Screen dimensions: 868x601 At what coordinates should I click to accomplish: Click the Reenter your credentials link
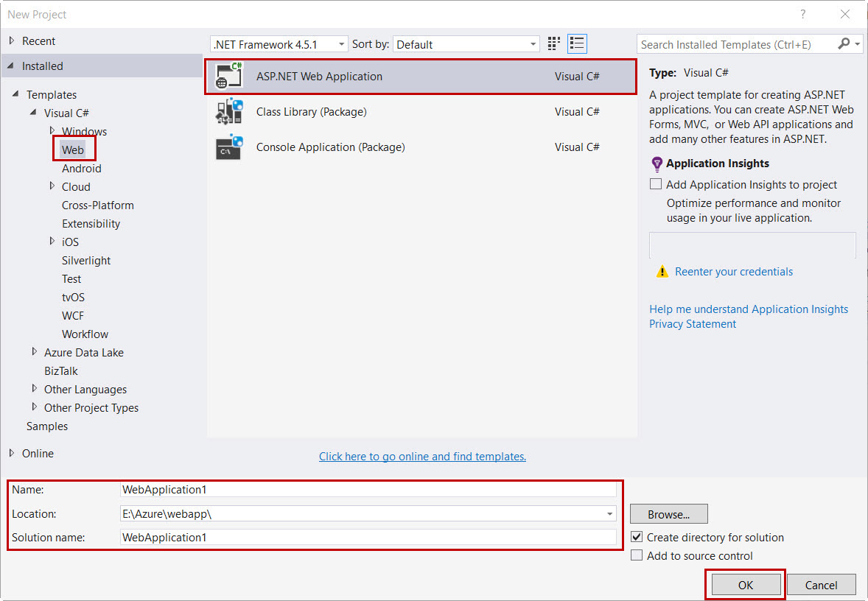[x=733, y=272]
